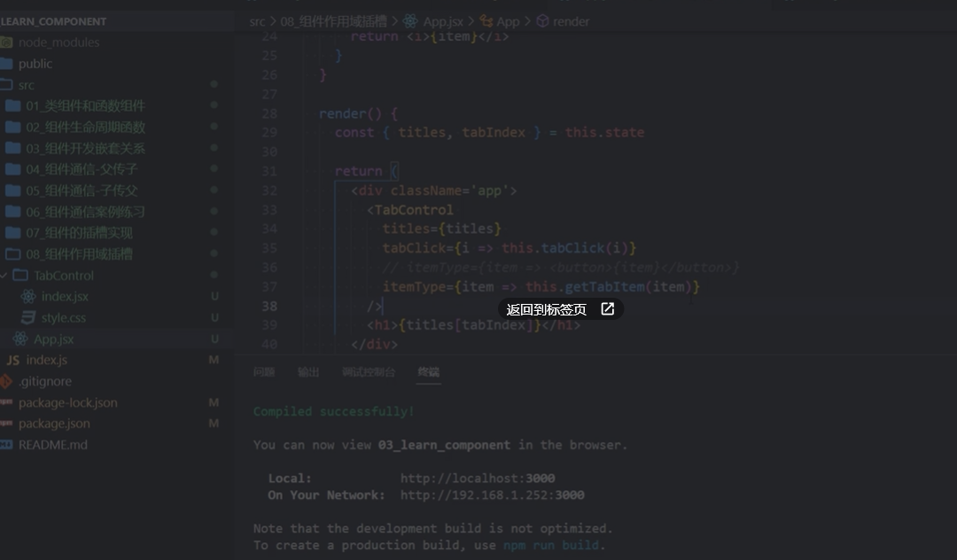The height and width of the screenshot is (560, 957).
Task: Collapse folder 08_组件作用域插槽
Action: [x=79, y=253]
